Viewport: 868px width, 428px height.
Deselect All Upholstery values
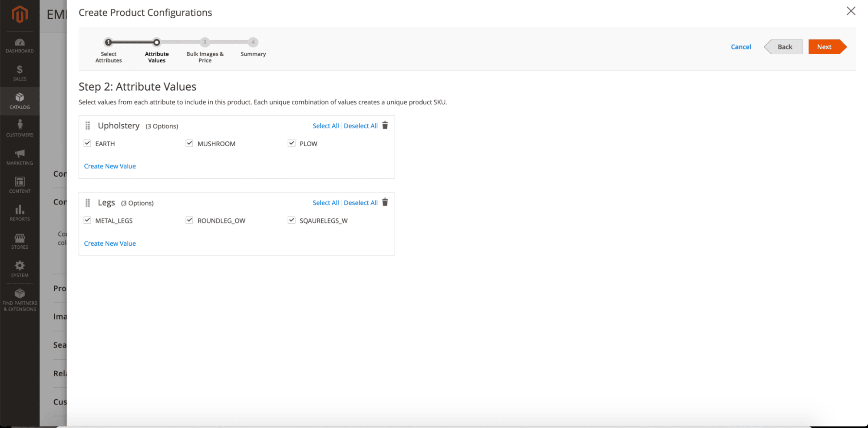[x=361, y=126]
